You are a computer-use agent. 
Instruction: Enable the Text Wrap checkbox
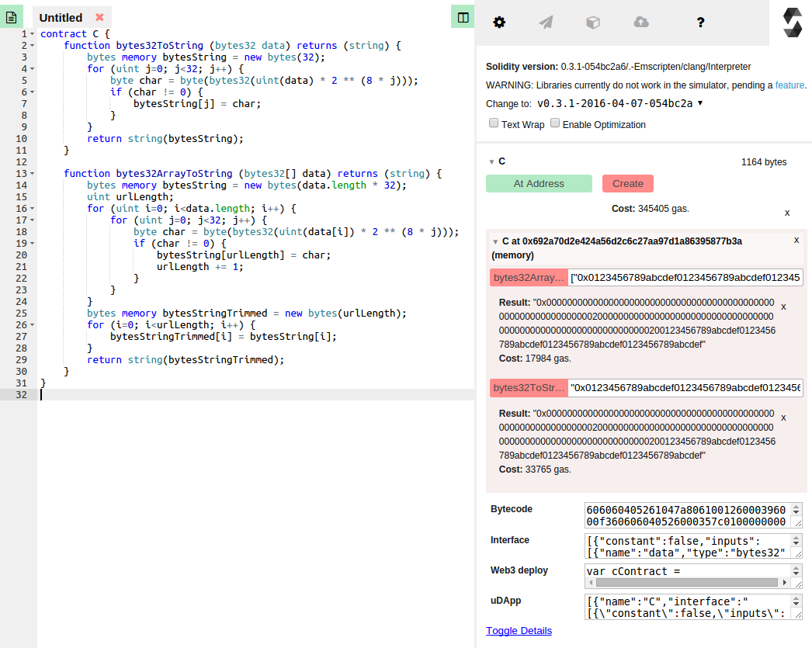494,123
